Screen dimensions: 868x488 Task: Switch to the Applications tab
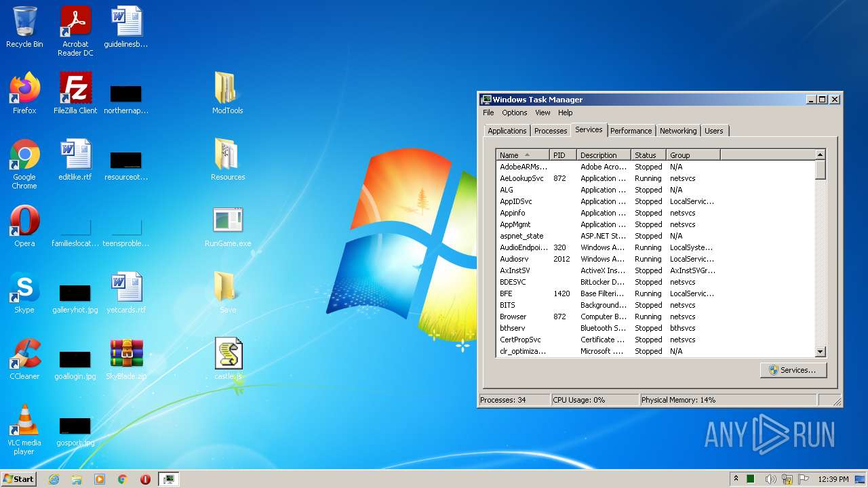click(507, 131)
